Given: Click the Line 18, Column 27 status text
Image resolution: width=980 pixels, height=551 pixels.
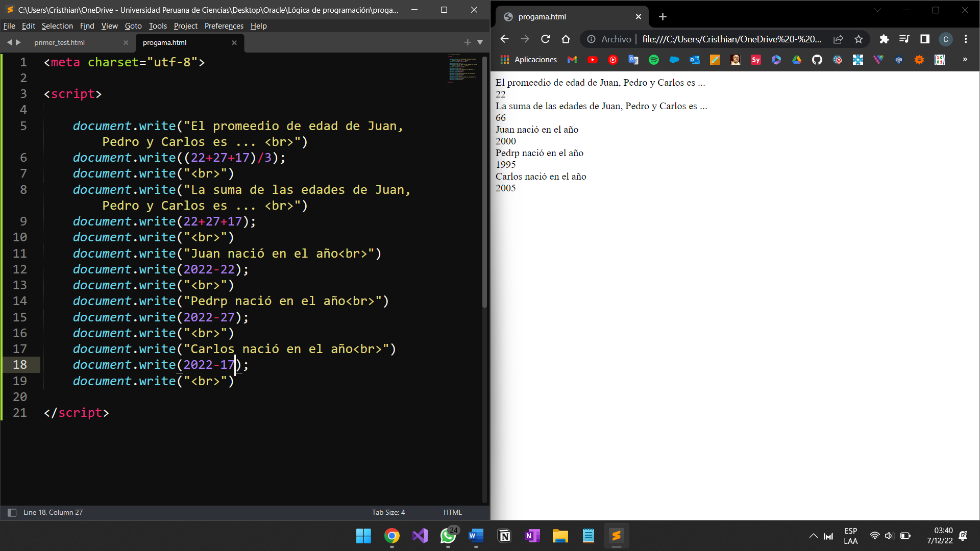Looking at the screenshot, I should coord(53,513).
